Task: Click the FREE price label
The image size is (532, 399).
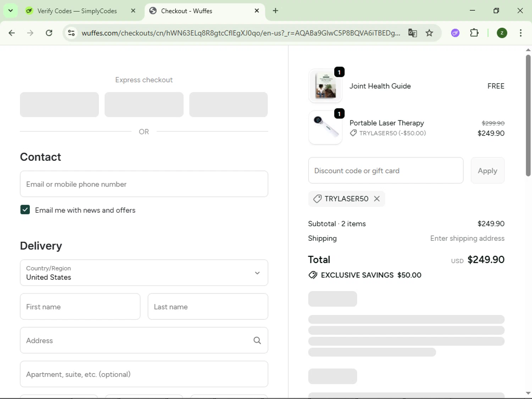Action: pos(496,86)
